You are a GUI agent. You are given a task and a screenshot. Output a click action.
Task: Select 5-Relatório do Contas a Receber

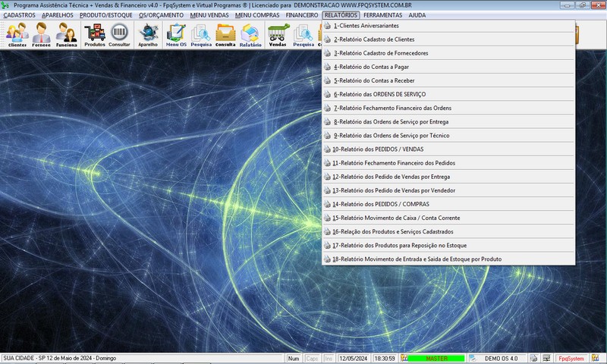[448, 81]
